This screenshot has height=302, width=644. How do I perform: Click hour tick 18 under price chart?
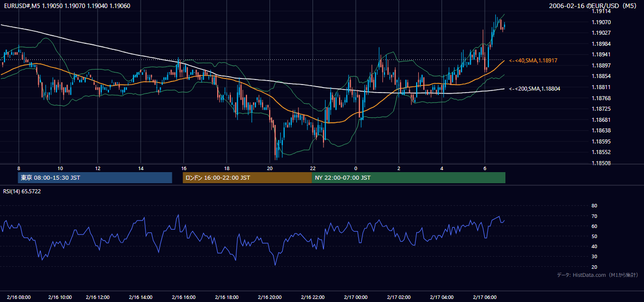pos(227,168)
